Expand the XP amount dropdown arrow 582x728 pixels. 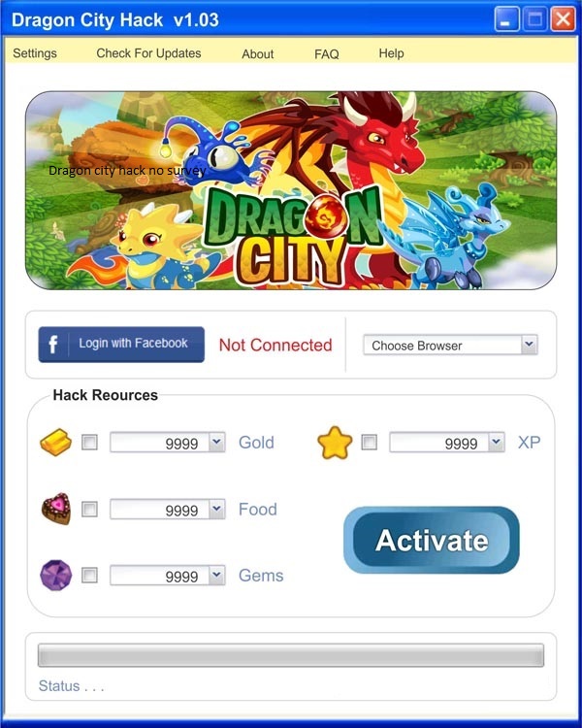pos(496,442)
